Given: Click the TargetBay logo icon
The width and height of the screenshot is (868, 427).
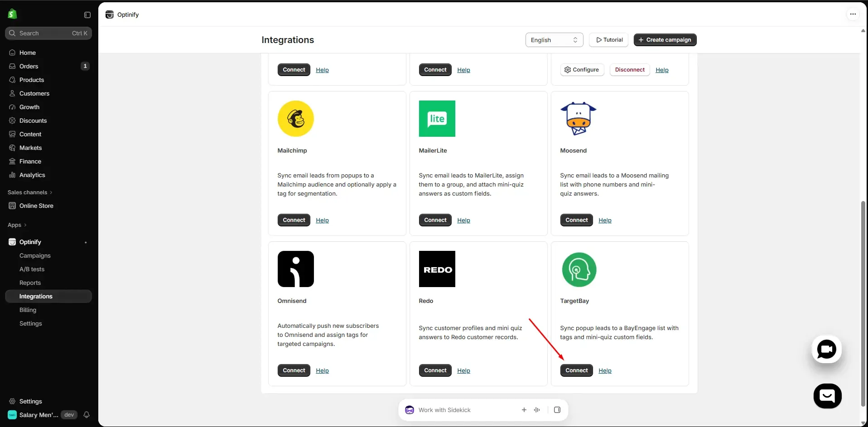Looking at the screenshot, I should point(579,269).
